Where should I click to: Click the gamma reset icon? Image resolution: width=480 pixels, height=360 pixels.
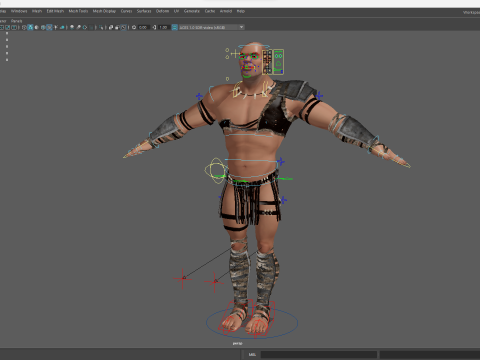pyautogui.click(x=154, y=27)
